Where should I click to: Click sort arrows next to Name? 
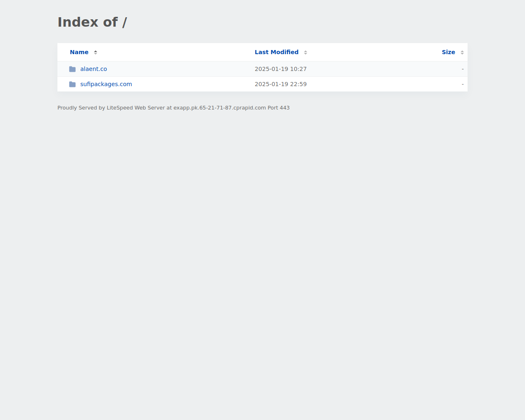[96, 52]
